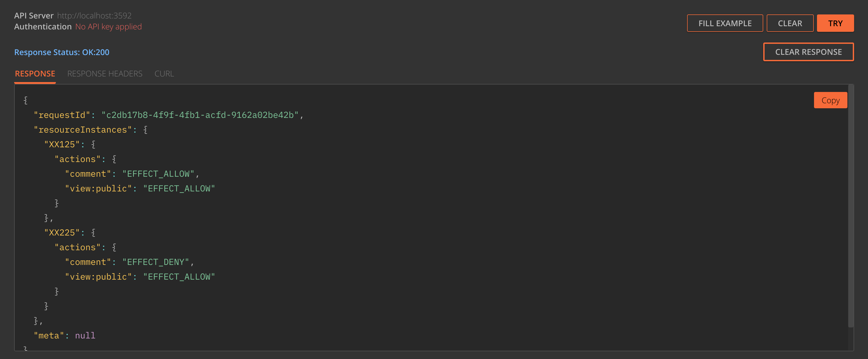
Task: Copy the response JSON
Action: coord(830,100)
